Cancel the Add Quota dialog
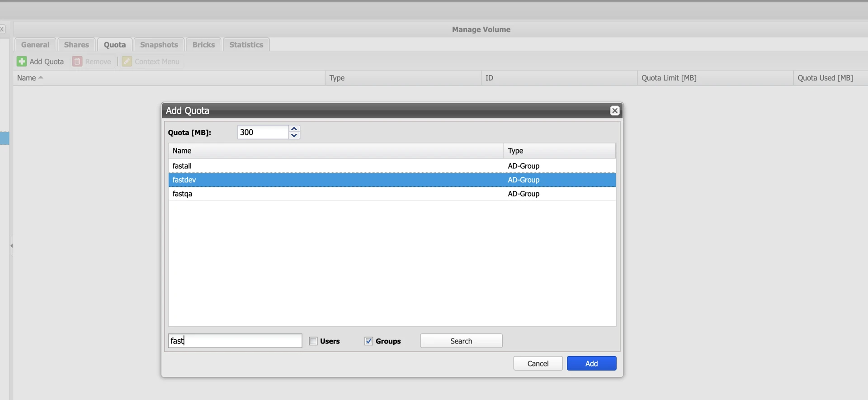 point(538,363)
